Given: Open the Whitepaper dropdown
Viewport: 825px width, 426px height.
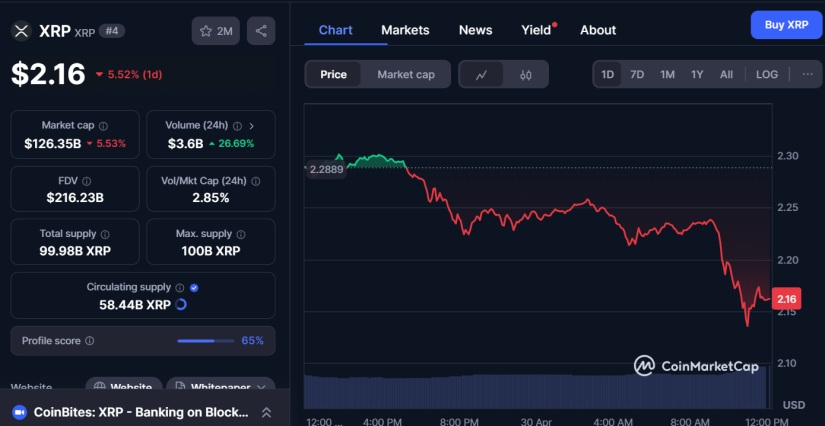Looking at the screenshot, I should 220,387.
